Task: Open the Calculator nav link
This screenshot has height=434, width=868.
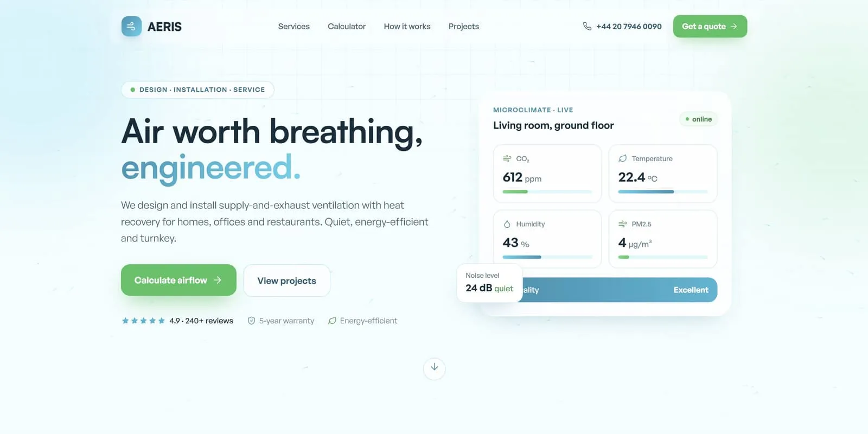Action: tap(347, 26)
